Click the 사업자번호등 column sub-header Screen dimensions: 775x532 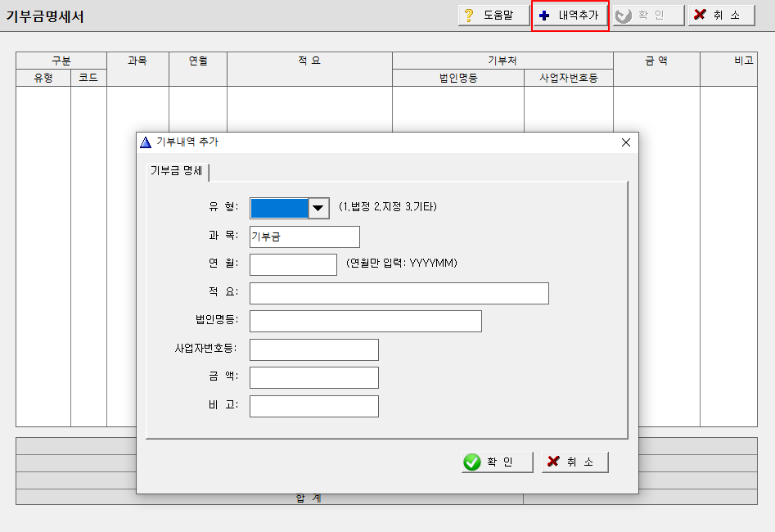pos(569,78)
